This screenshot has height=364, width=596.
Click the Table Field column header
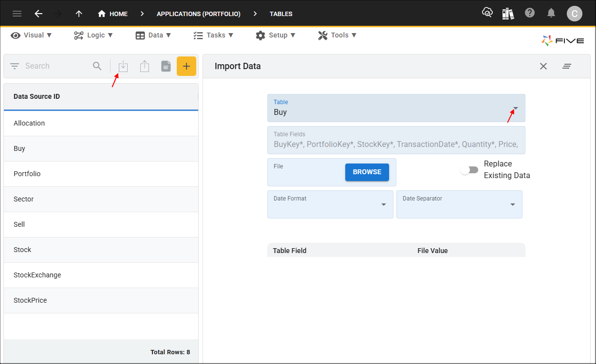[x=290, y=251]
